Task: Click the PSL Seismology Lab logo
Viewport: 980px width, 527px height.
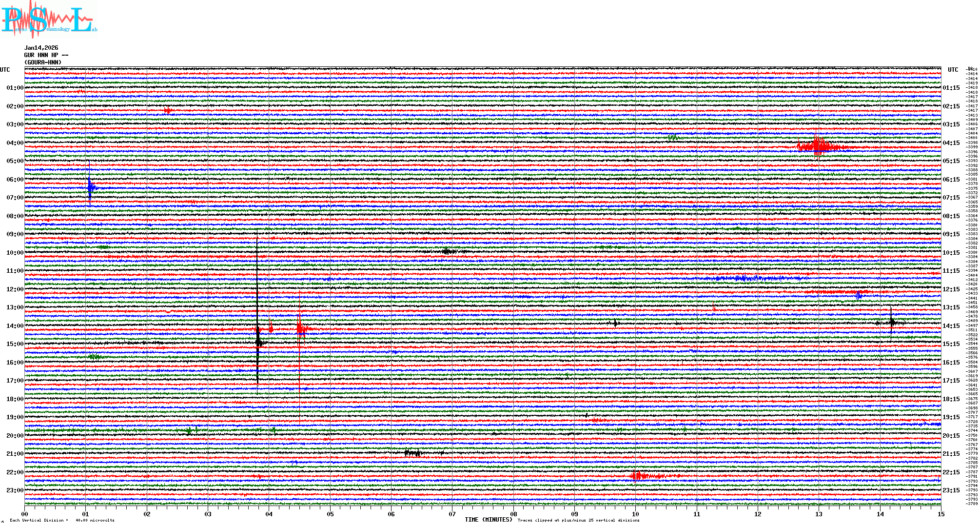Action: pos(49,20)
